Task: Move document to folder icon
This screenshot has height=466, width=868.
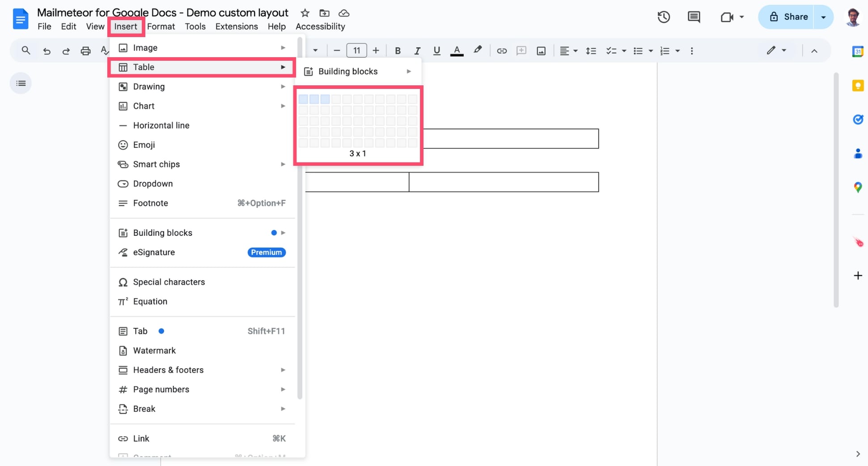Action: (x=324, y=13)
